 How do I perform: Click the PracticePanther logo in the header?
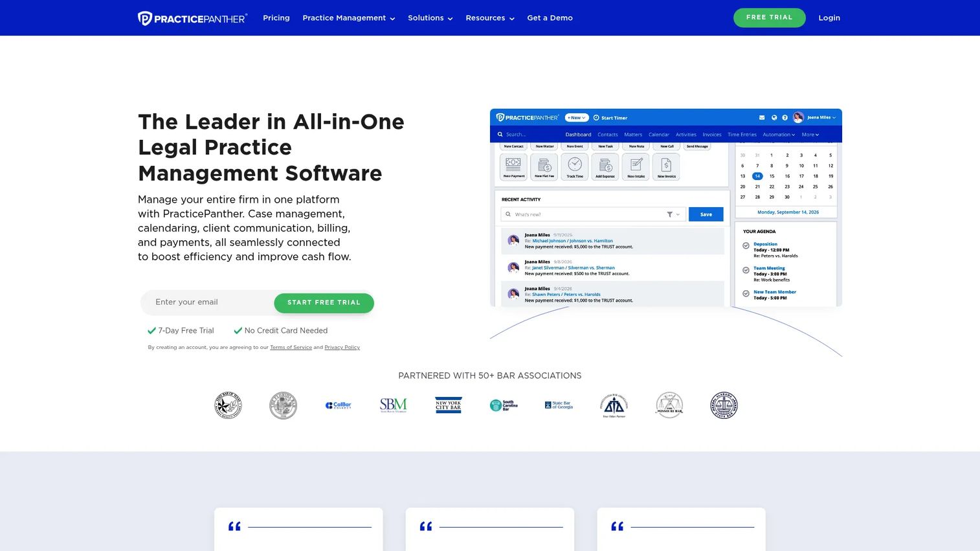click(192, 18)
